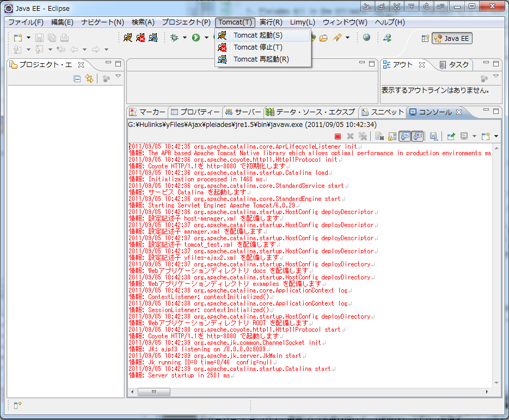The image size is (509, 420).
Task: Switch to the マーカー tab
Action: coord(148,112)
